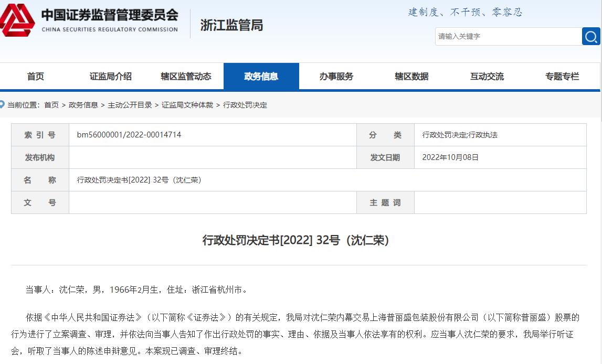Open the 首页 navigation tab
The height and width of the screenshot is (364, 602).
36,77
